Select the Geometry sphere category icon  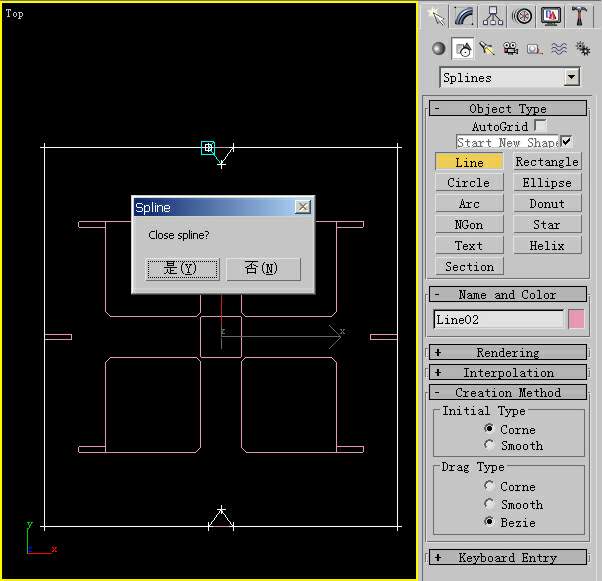439,48
